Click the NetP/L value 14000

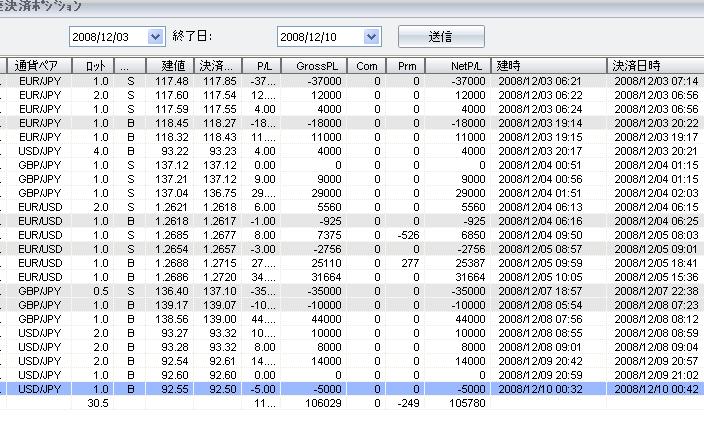pos(470,361)
